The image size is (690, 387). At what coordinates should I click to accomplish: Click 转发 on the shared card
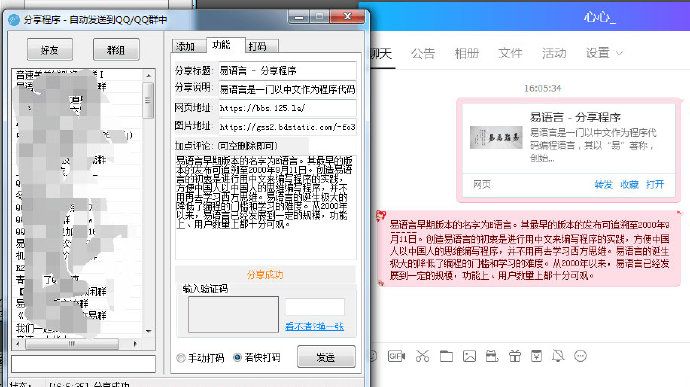pyautogui.click(x=603, y=184)
